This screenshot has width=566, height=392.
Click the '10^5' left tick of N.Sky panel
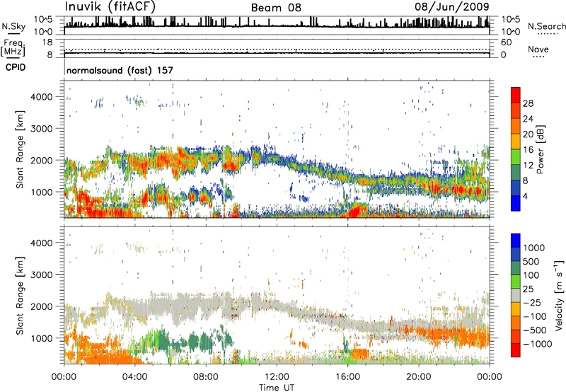pyautogui.click(x=43, y=19)
